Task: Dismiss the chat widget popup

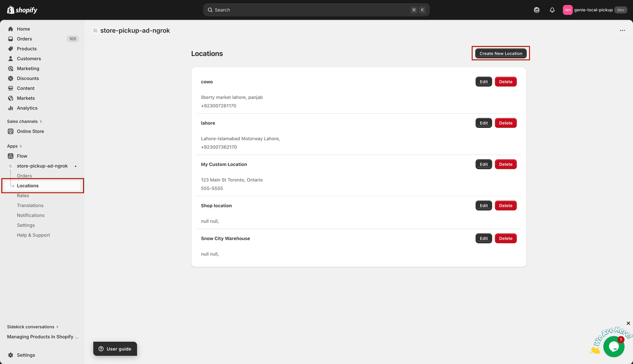Action: (x=628, y=323)
